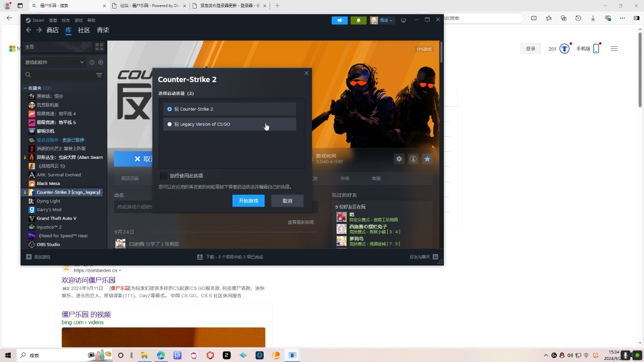The width and height of the screenshot is (644, 362).
Task: Open the library advanced filter icon
Action: [99, 75]
